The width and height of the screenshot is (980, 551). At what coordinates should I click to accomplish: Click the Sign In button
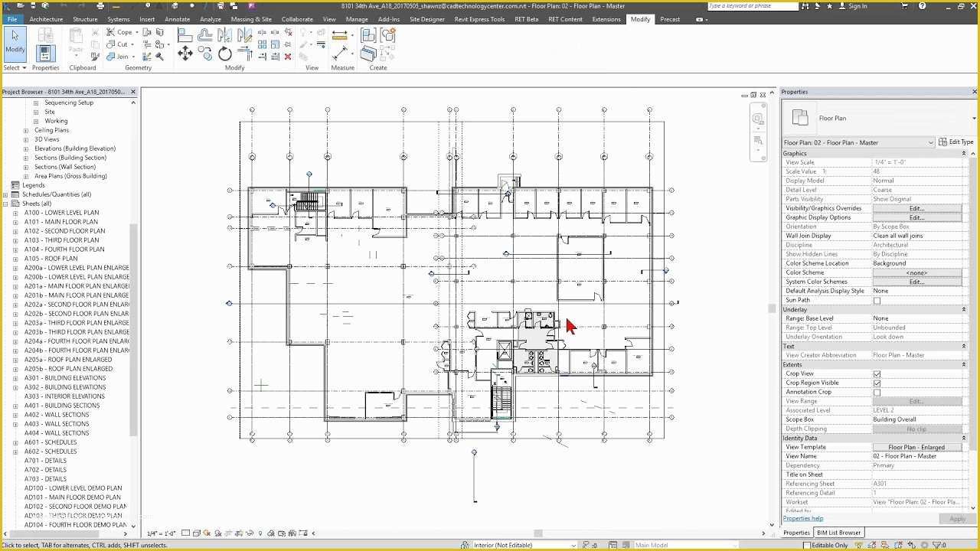pyautogui.click(x=854, y=6)
